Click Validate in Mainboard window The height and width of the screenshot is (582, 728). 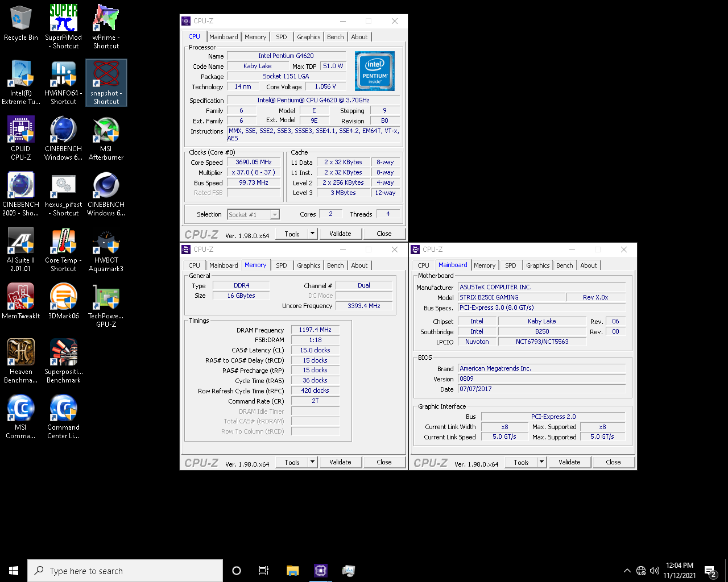(x=569, y=462)
